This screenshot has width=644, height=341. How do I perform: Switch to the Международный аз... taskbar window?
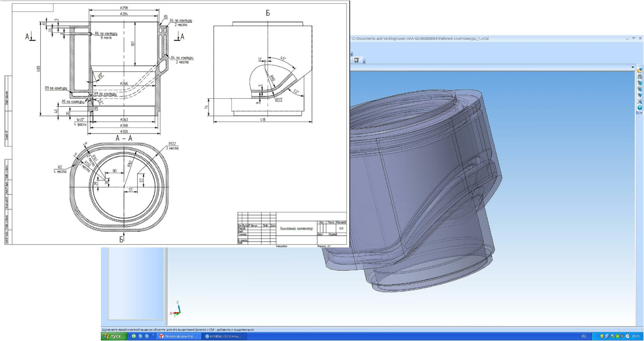(x=179, y=336)
